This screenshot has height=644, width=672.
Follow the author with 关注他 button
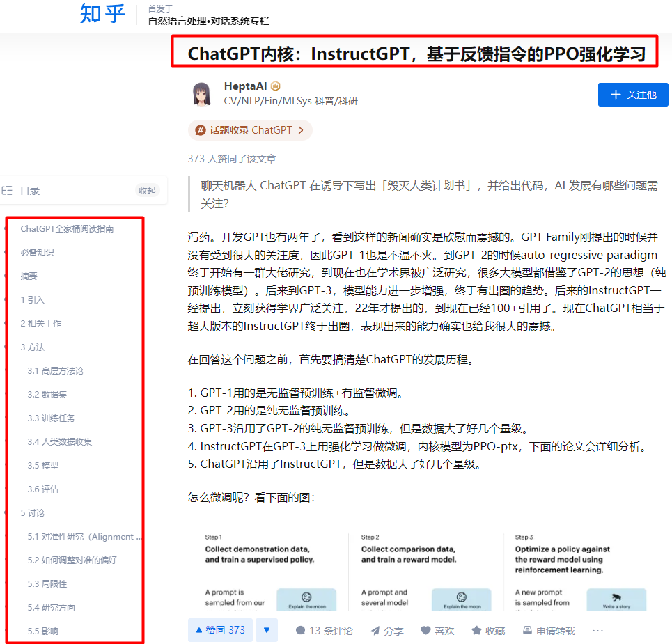[x=633, y=95]
